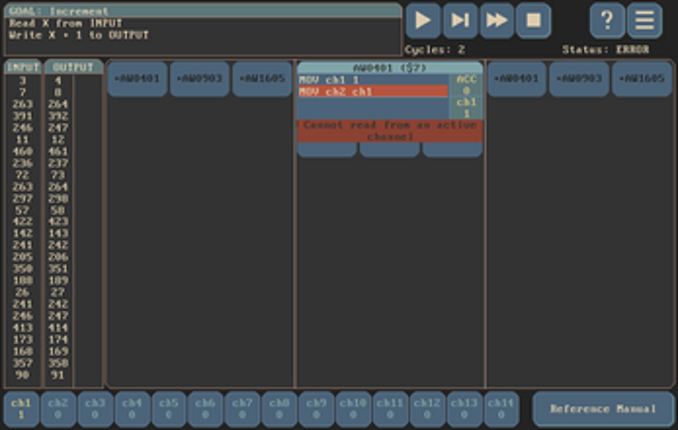Screen dimensions: 678x430
Task: Select channel ch8 in the bottom bar
Action: tap(280, 409)
